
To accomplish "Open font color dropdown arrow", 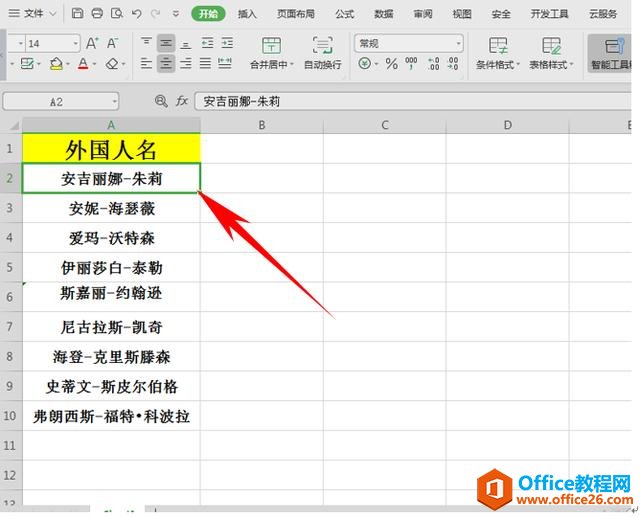I will pyautogui.click(x=94, y=64).
